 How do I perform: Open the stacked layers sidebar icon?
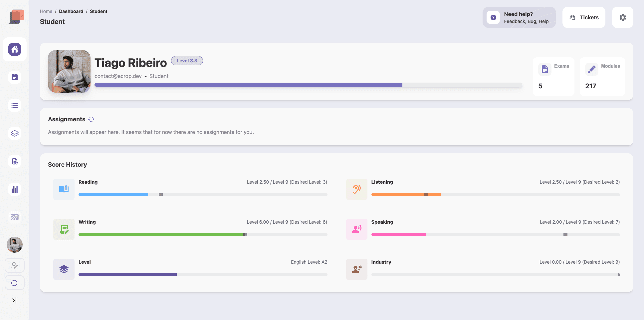coord(15,133)
